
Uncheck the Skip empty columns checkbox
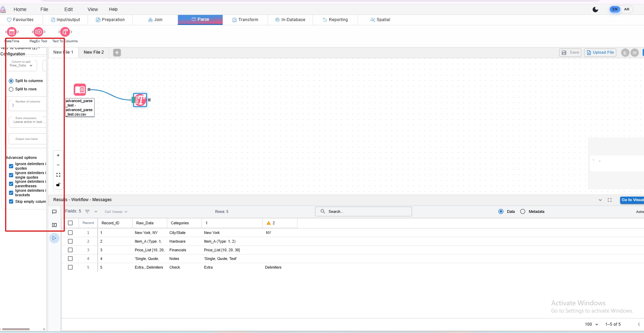(11, 201)
